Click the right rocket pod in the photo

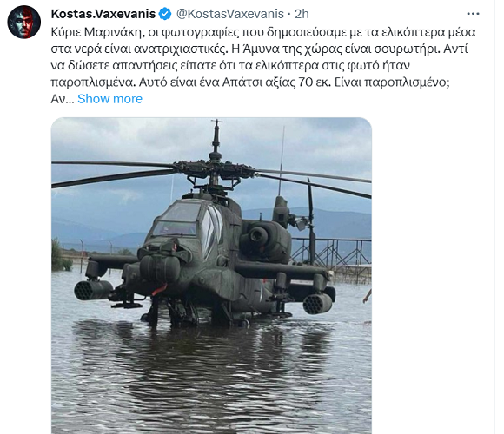317,303
